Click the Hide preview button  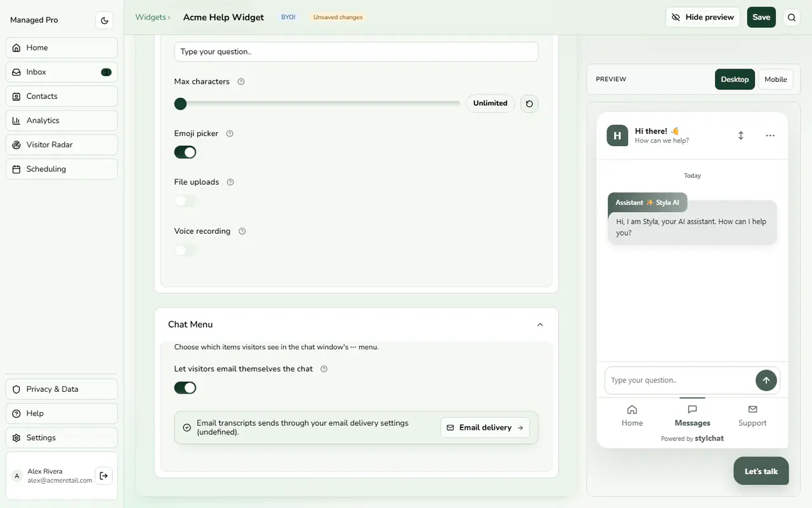[703, 17]
